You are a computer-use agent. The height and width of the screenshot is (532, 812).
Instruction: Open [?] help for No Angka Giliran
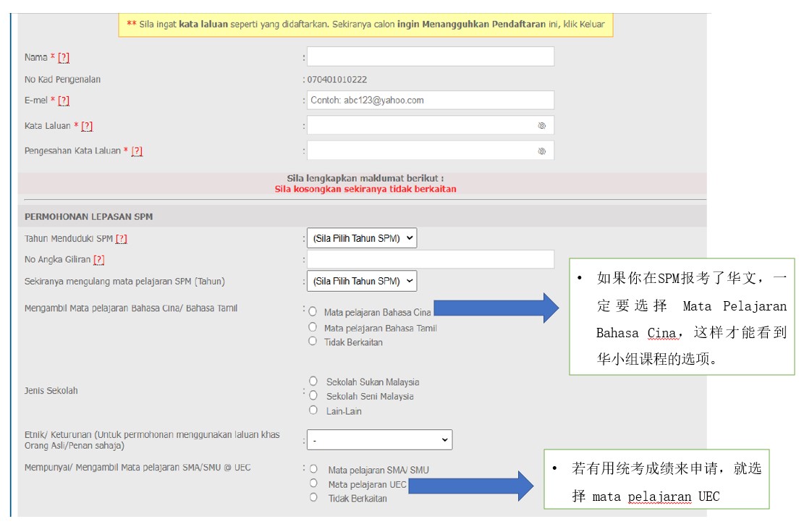pyautogui.click(x=98, y=260)
